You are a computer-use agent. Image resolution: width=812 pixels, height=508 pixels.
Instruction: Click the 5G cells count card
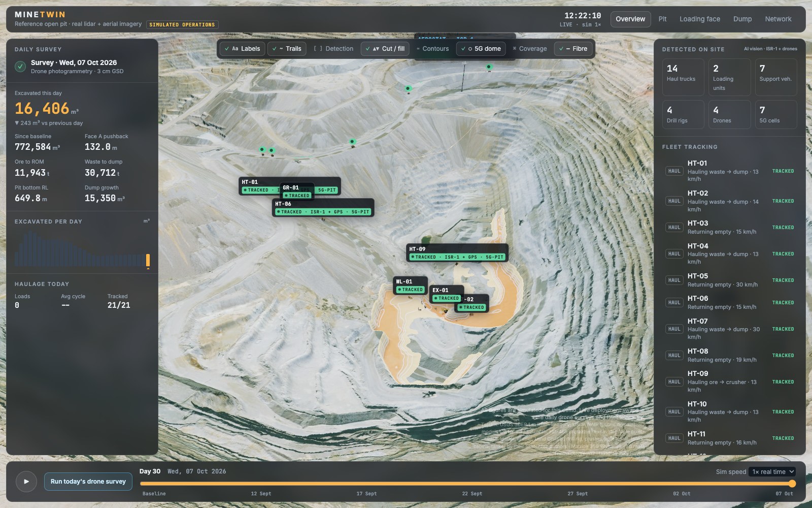coord(776,114)
